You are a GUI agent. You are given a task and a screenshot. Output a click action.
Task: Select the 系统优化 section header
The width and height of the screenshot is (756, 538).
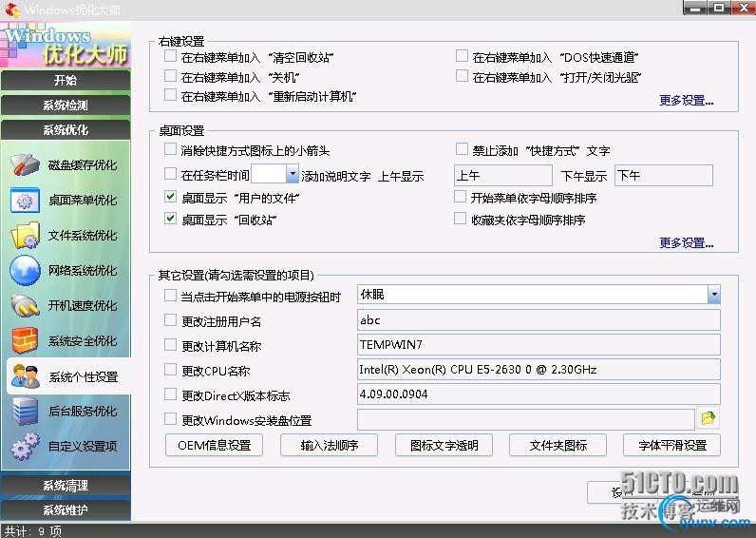(66, 130)
